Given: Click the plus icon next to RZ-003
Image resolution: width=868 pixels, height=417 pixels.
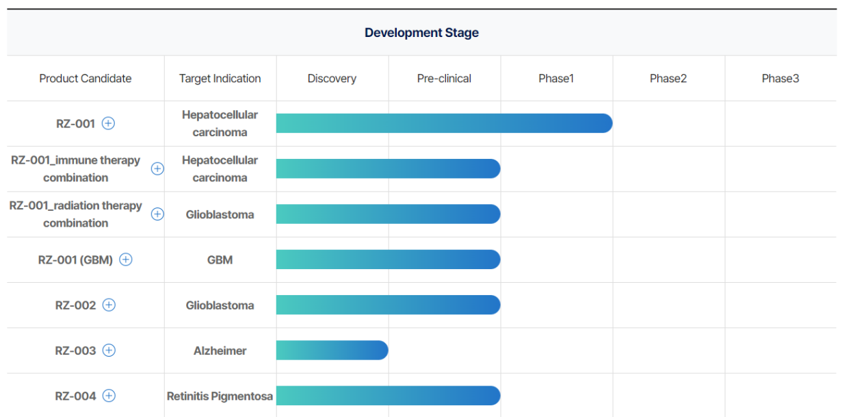Looking at the screenshot, I should pyautogui.click(x=109, y=350).
